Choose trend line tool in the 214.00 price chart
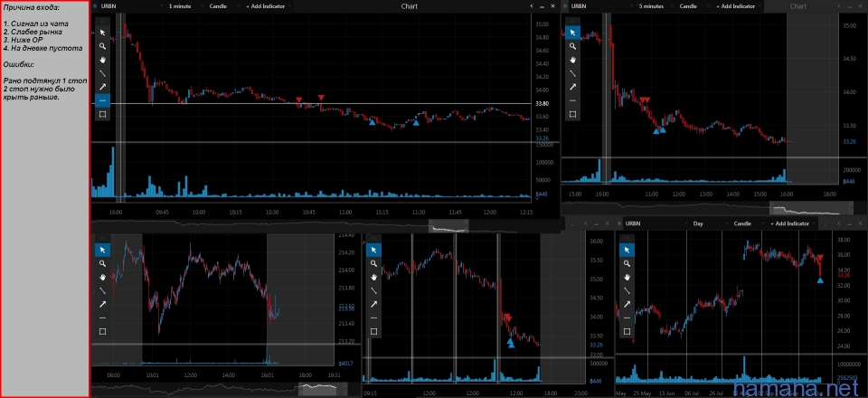 (x=102, y=290)
